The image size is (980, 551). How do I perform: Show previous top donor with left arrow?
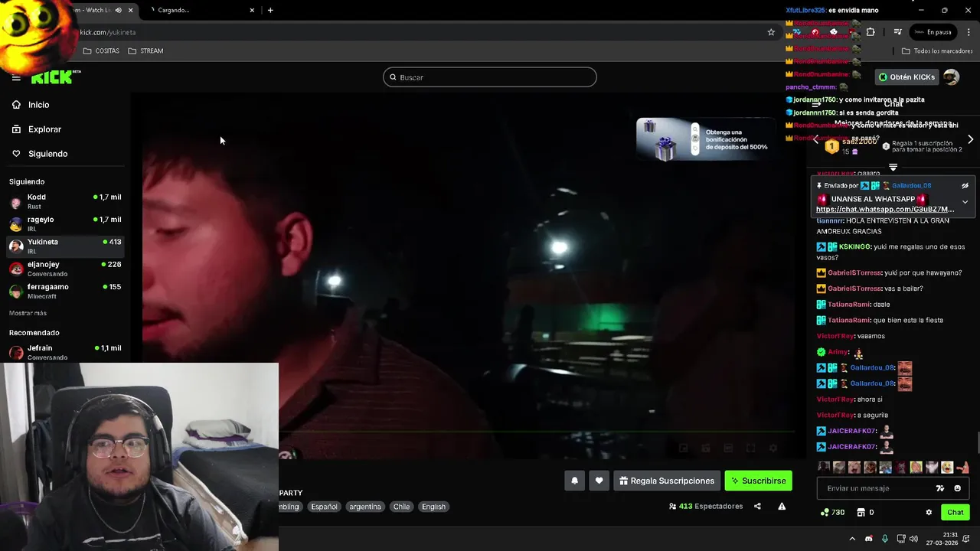(x=815, y=140)
